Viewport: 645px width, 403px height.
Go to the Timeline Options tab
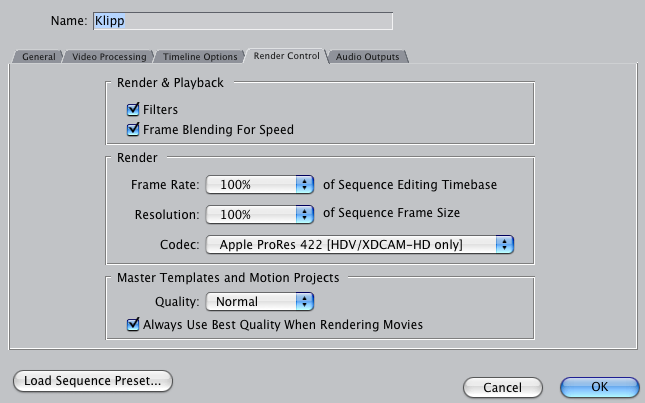200,57
